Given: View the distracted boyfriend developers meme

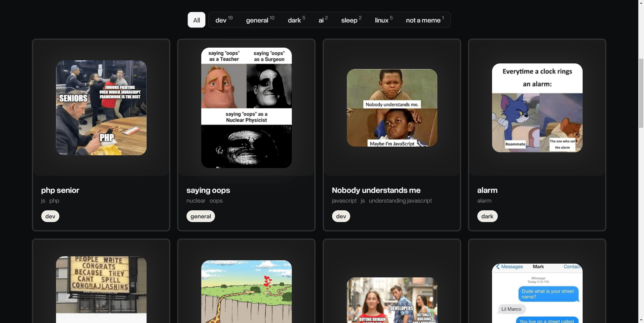Looking at the screenshot, I should coord(392,300).
